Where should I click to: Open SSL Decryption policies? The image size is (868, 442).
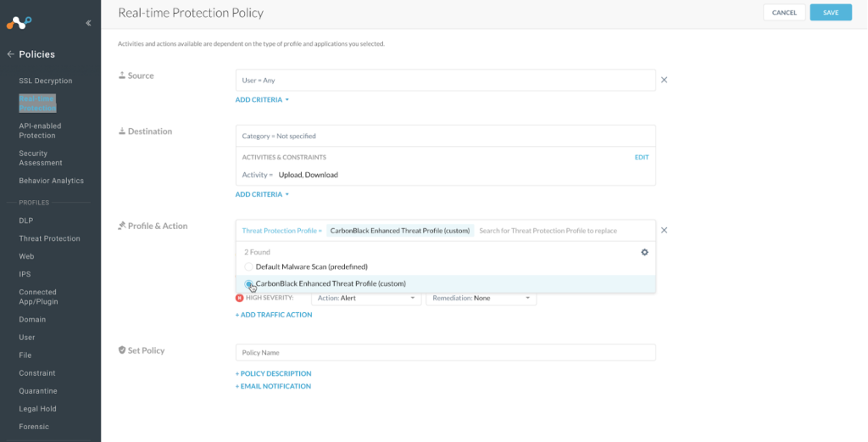pyautogui.click(x=46, y=81)
